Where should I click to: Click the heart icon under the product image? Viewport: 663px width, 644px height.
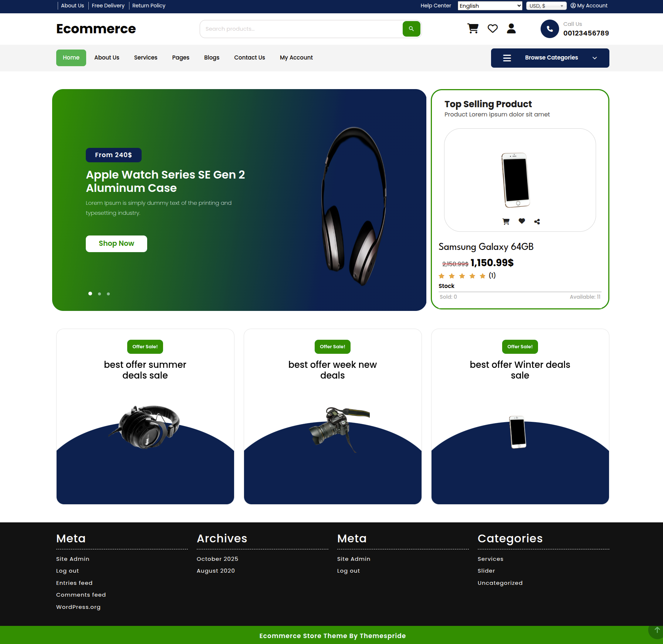(x=522, y=221)
